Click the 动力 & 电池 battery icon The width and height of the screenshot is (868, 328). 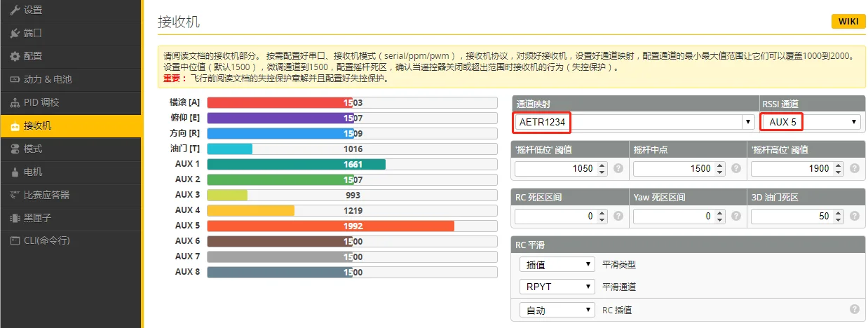15,79
